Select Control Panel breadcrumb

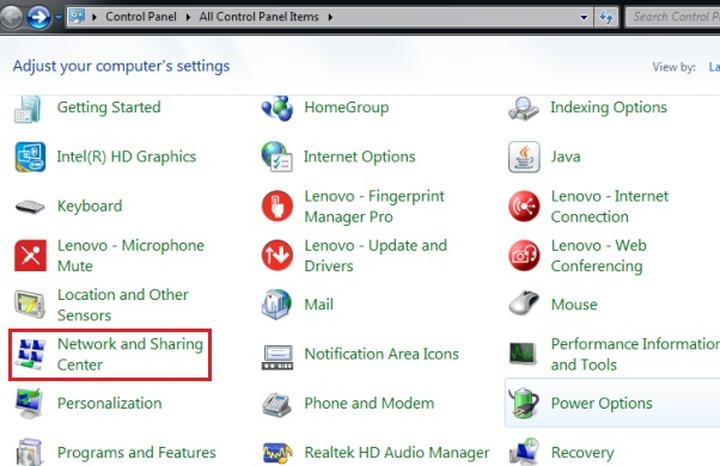[141, 17]
